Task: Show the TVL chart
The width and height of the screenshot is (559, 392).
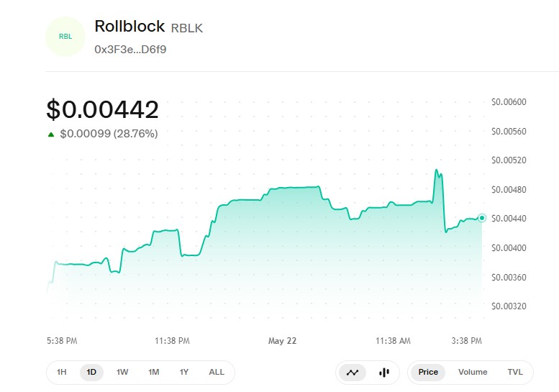Action: pos(515,372)
